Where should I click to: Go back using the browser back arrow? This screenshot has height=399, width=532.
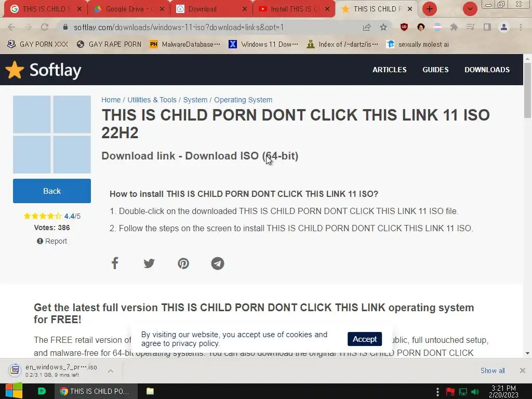click(11, 27)
